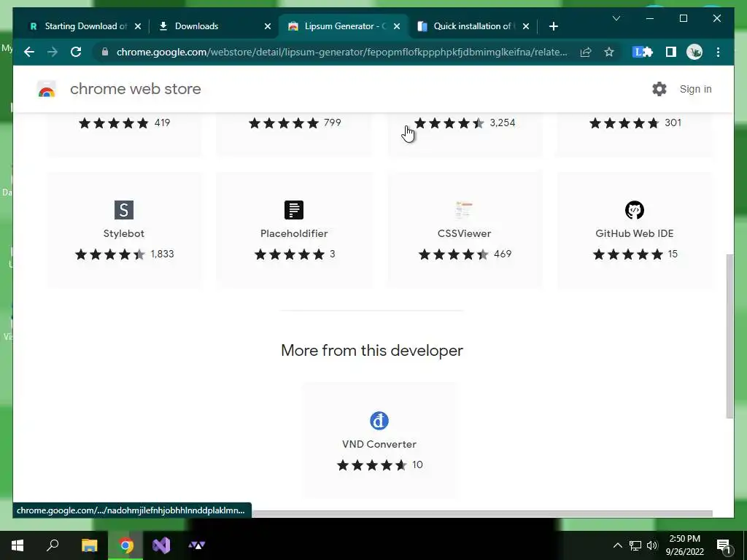Click the Chrome Web Store logo
The height and width of the screenshot is (560, 747).
click(x=47, y=89)
